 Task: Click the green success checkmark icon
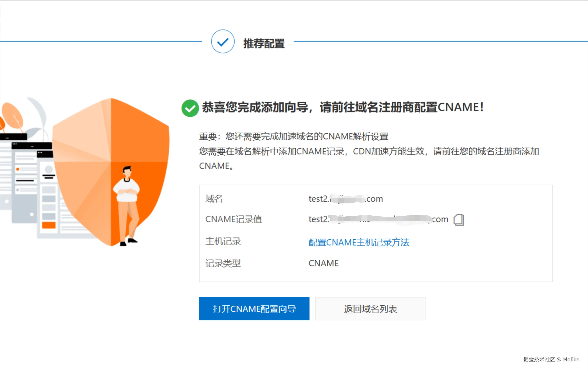[190, 108]
